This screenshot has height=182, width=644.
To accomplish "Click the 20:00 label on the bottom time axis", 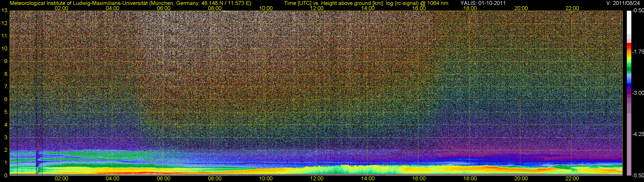I will (521, 179).
